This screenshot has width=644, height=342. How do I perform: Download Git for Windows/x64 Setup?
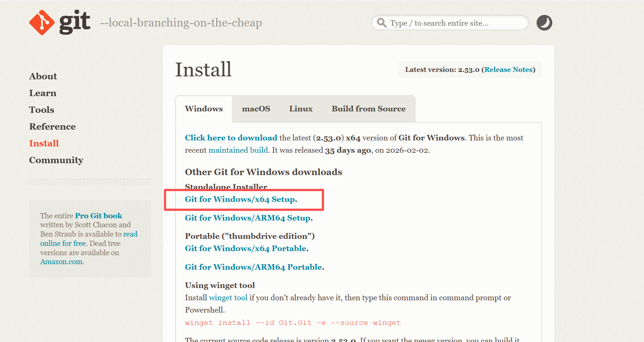click(240, 199)
